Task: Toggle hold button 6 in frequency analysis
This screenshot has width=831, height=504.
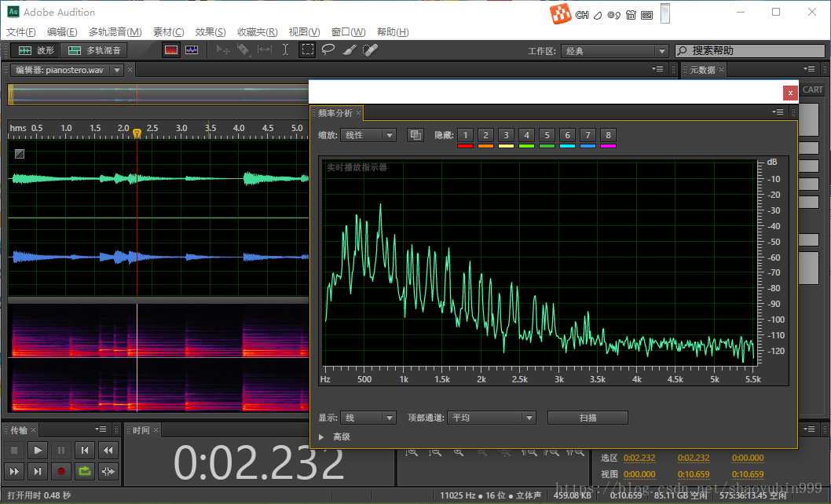Action: [x=567, y=135]
